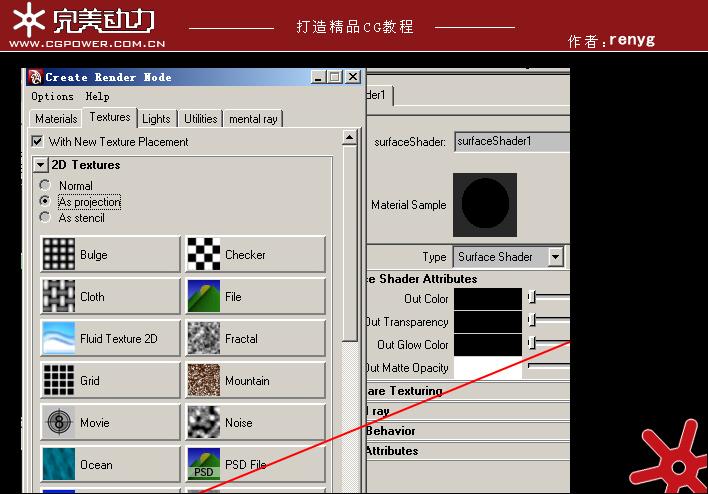
Task: Click the Out Transparency slider handle
Action: 532,320
